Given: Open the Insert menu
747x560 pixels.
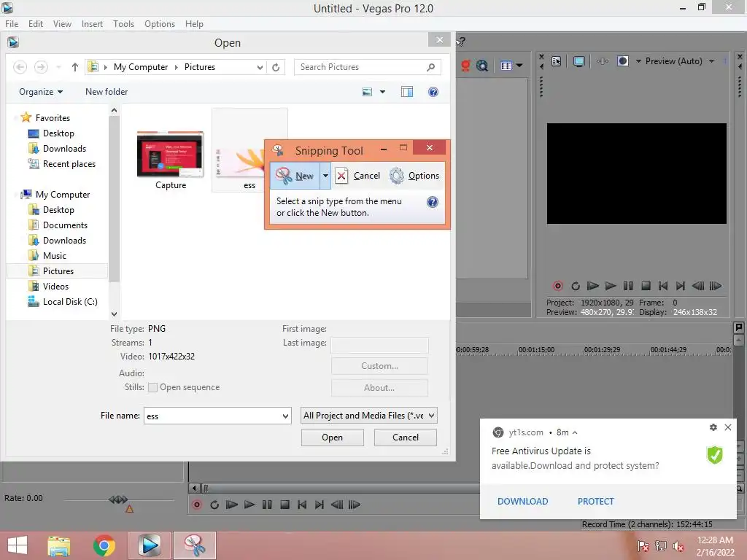Looking at the screenshot, I should 92,24.
